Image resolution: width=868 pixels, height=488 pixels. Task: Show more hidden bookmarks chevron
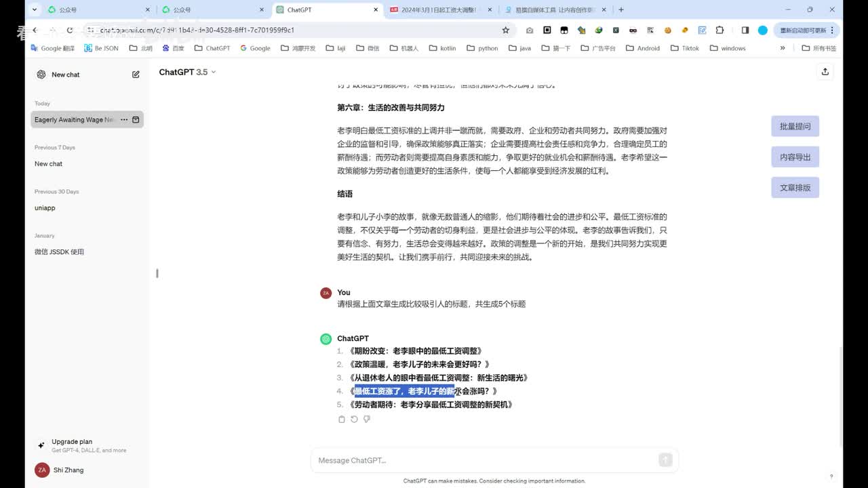[x=783, y=48]
